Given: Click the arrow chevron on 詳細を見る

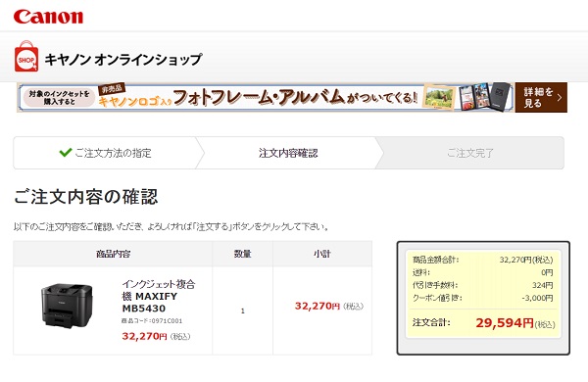Looking at the screenshot, I should pyautogui.click(x=560, y=98).
